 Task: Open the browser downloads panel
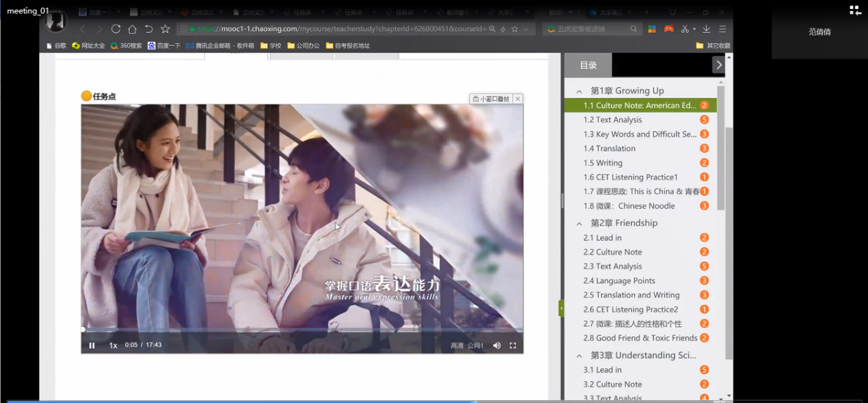(706, 29)
